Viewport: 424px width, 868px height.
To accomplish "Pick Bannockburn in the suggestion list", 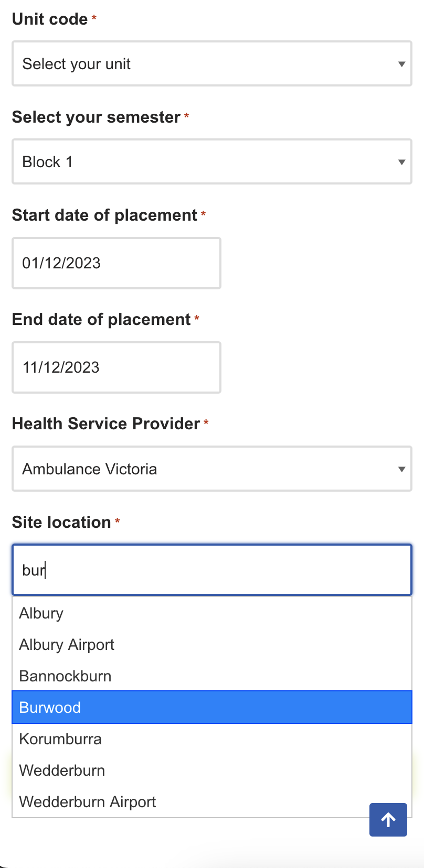I will coord(65,676).
